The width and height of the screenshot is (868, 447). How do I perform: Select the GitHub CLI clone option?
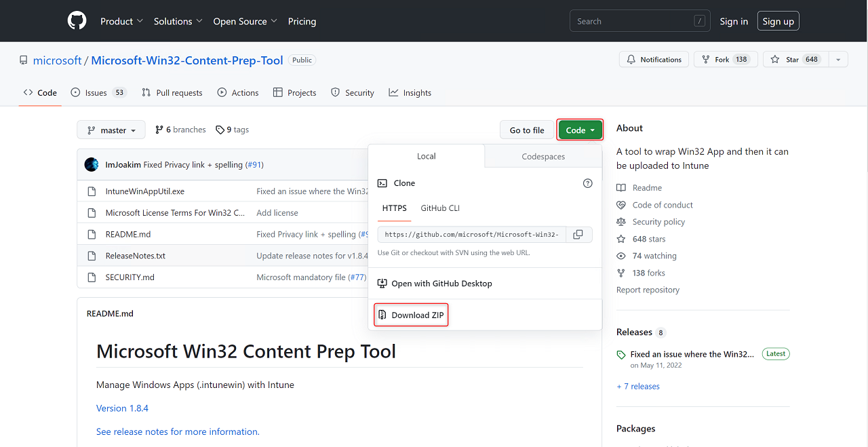coord(440,208)
